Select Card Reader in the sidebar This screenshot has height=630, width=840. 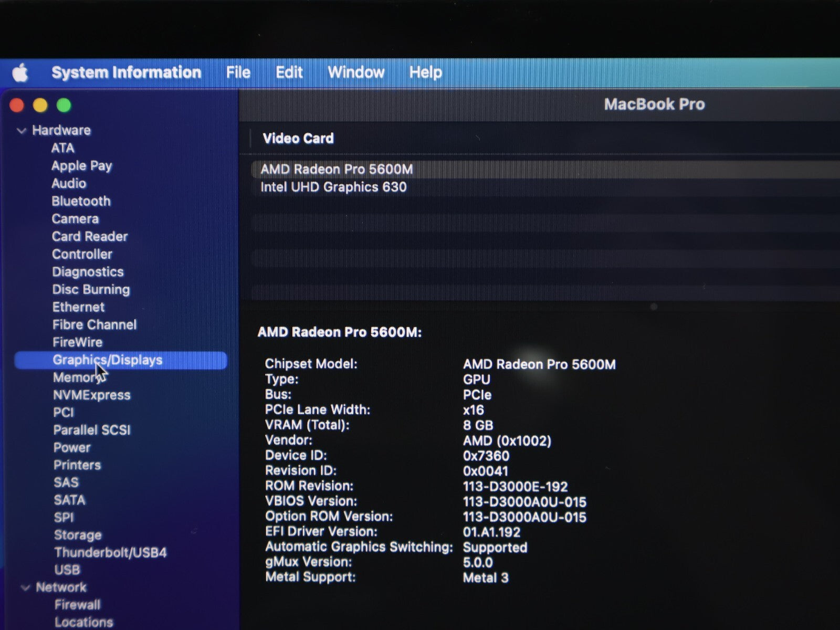coord(90,236)
